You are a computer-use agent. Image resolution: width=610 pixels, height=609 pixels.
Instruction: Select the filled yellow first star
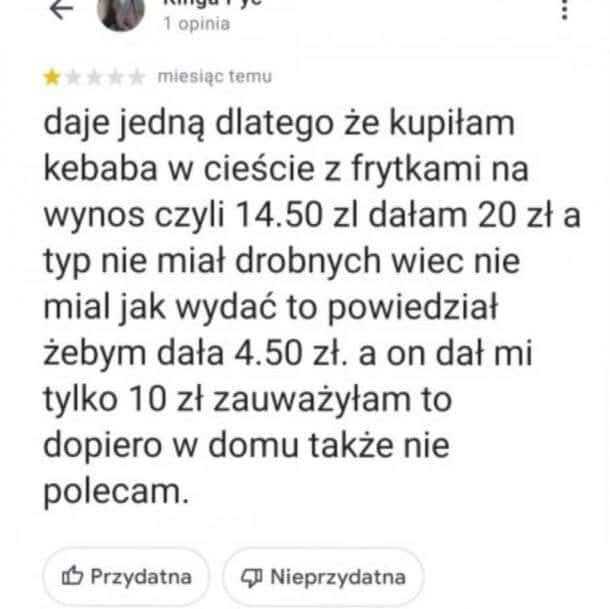[52, 77]
